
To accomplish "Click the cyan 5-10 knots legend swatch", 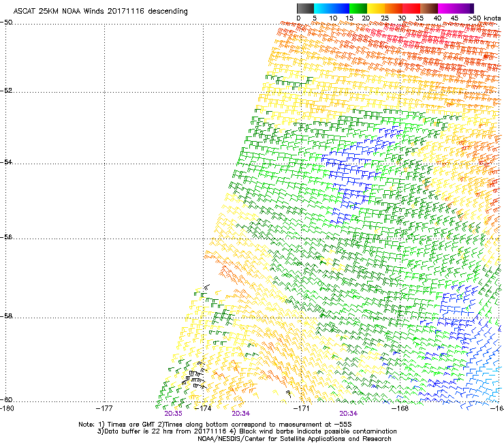I will click(323, 8).
